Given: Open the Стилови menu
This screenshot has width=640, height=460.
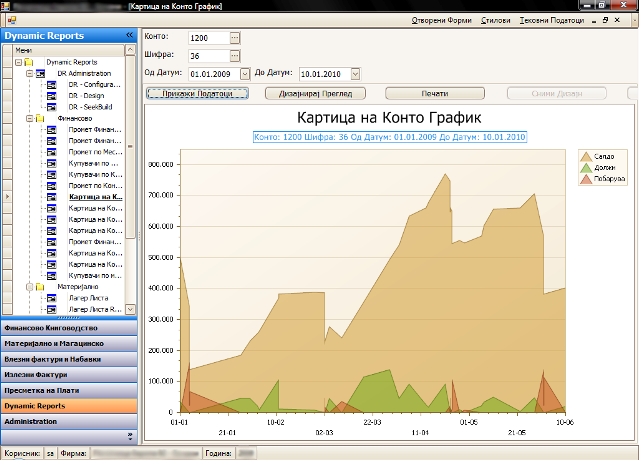Looking at the screenshot, I should point(496,20).
